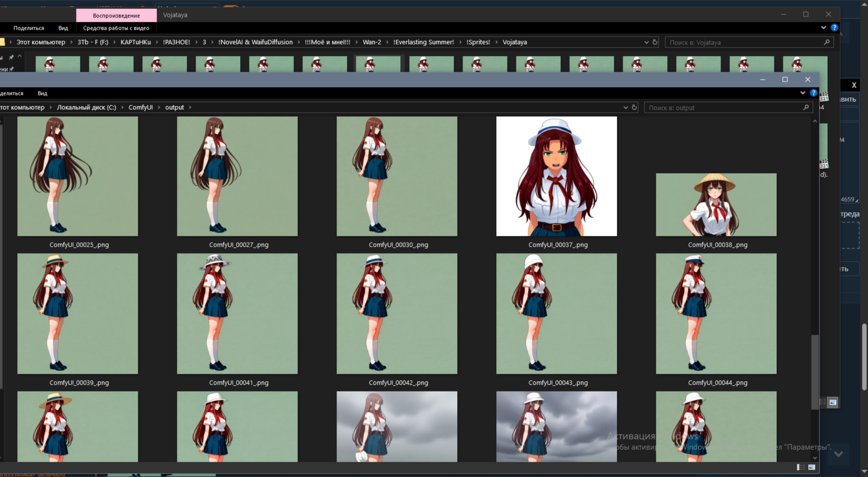Open the Воспроизведение ribbon tab
This screenshot has height=477, width=868.
(116, 15)
